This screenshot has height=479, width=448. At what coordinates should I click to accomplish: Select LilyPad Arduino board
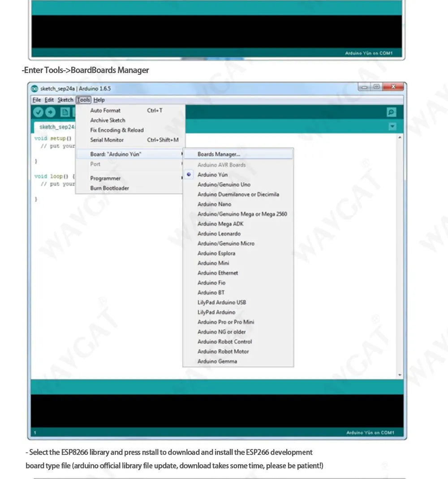click(x=238, y=312)
